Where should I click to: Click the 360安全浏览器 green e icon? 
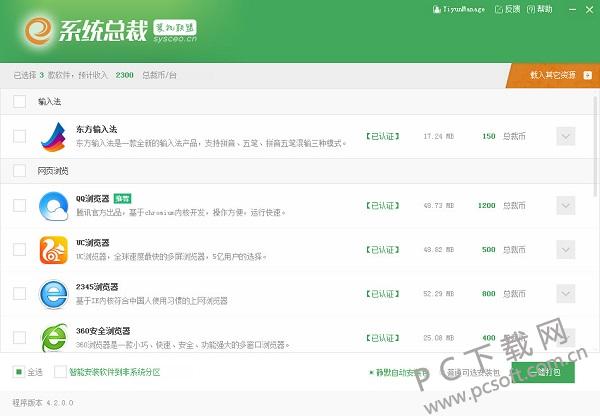coord(54,338)
